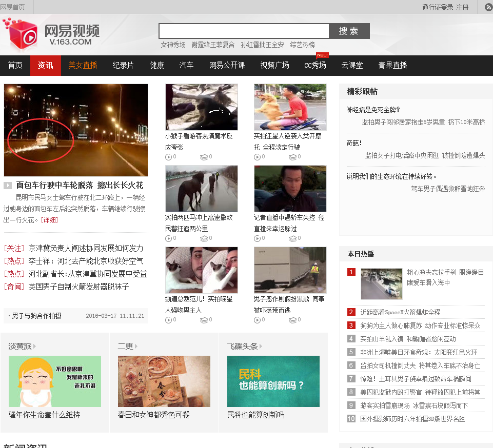Click comment icon under 实拍两匹马冲上高速撒欢
The width and height of the screenshot is (493, 448).
pos(204,238)
